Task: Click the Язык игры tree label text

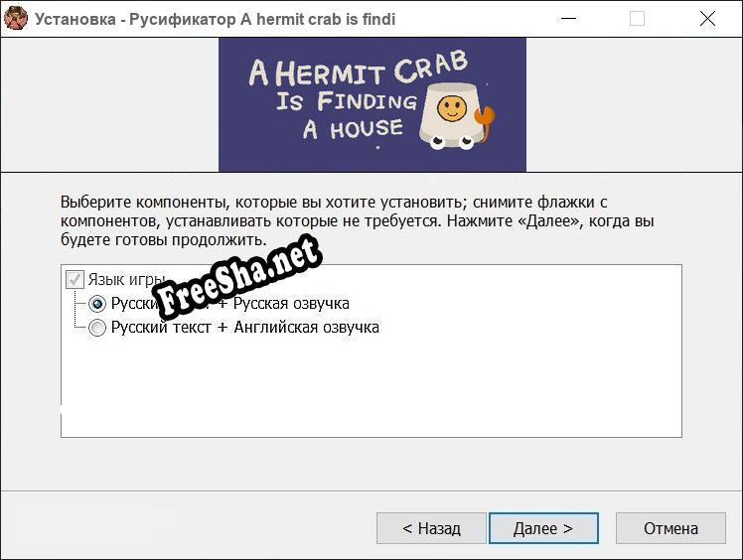Action: click(x=119, y=280)
